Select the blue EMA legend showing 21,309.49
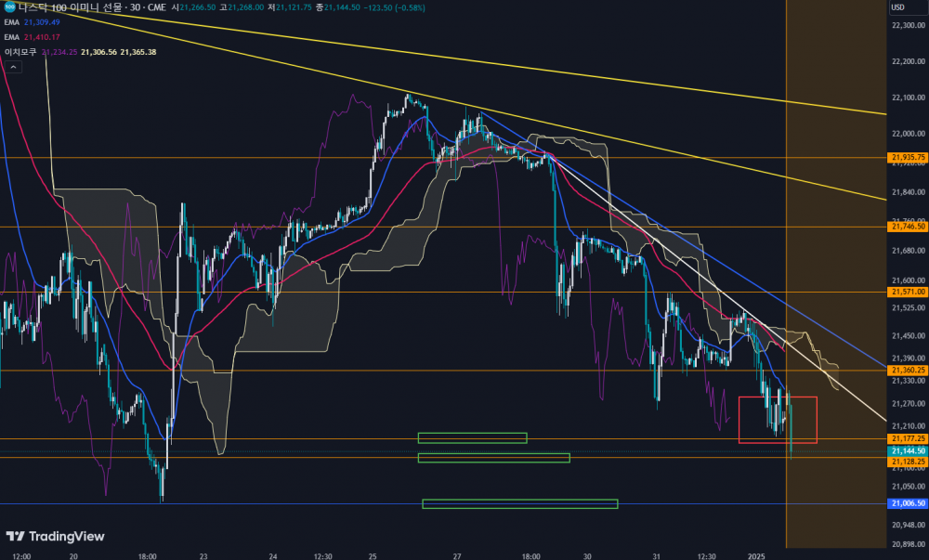The height and width of the screenshot is (560, 929). (x=38, y=21)
